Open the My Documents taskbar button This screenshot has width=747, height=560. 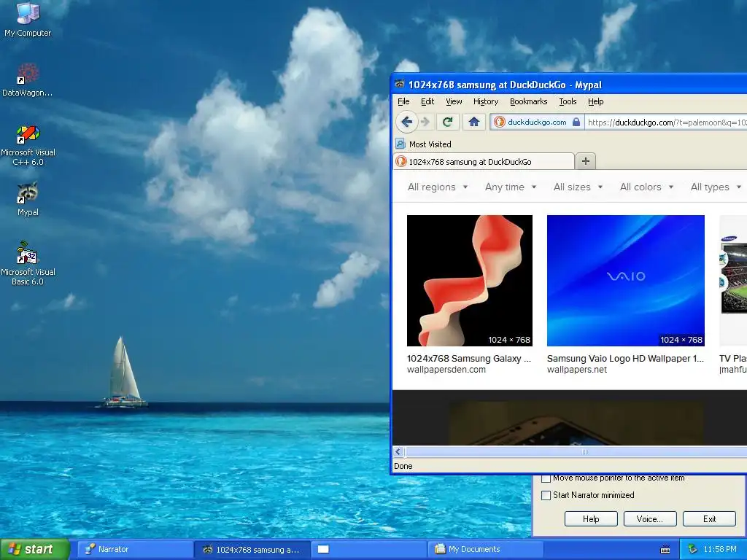[x=485, y=549]
